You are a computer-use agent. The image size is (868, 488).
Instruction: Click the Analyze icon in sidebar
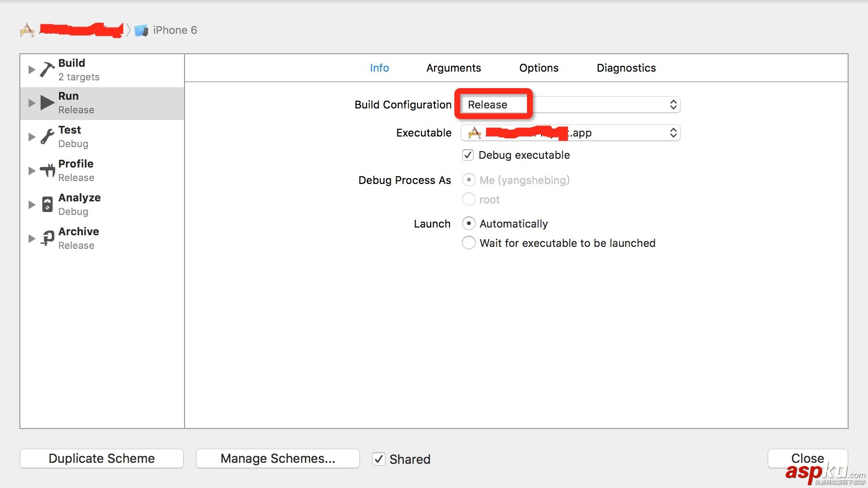47,204
